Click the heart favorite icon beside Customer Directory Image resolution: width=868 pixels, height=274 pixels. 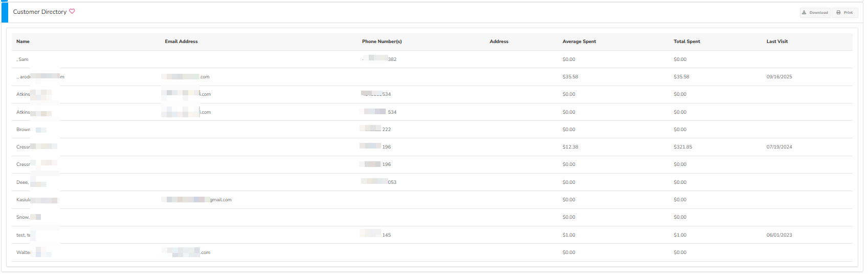pos(72,11)
